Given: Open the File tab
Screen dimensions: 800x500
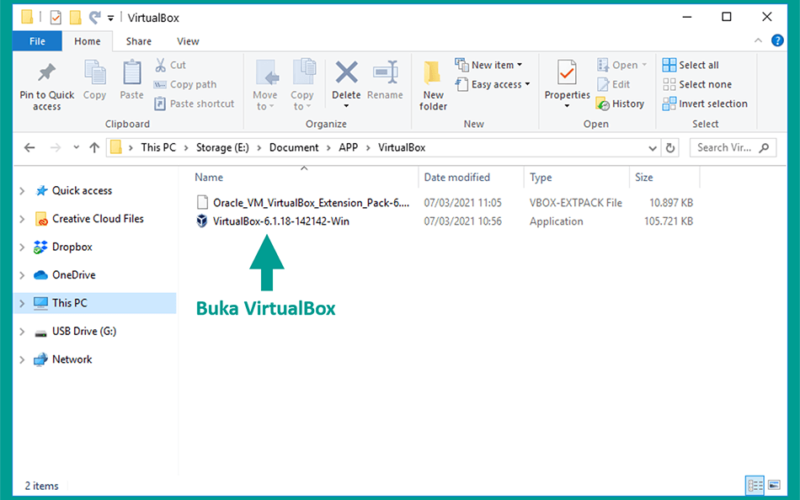Looking at the screenshot, I should (37, 41).
